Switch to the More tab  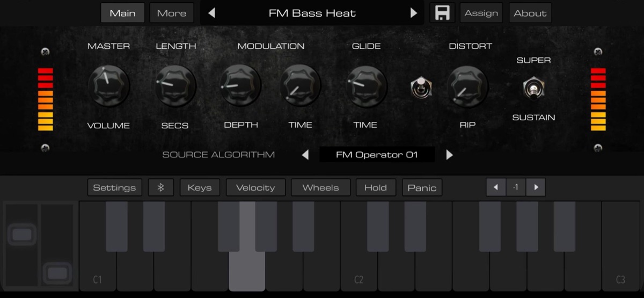click(171, 13)
